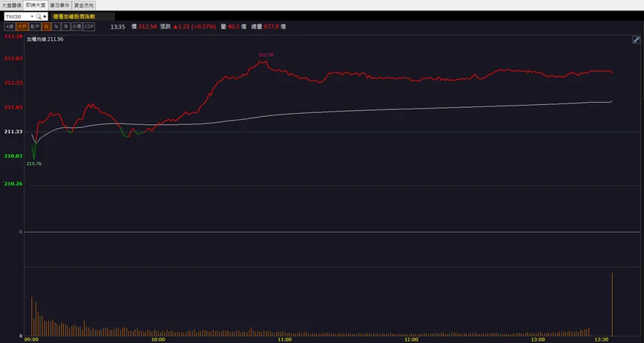This screenshot has width=644, height=343.
Task: Click the 13:35 timestamp
Action: coord(118,27)
